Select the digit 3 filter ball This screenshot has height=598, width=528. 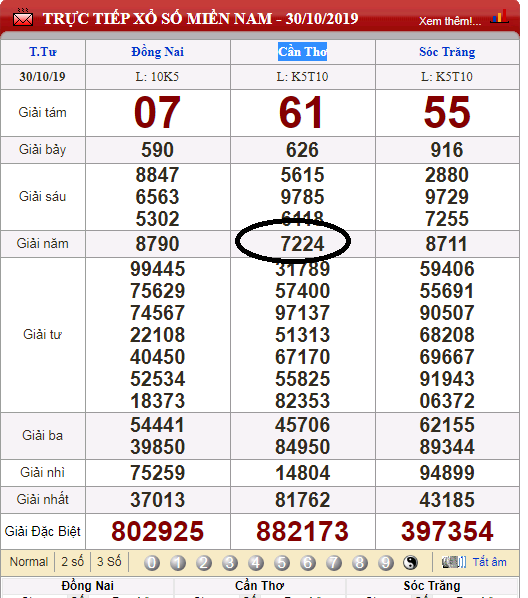coord(230,563)
